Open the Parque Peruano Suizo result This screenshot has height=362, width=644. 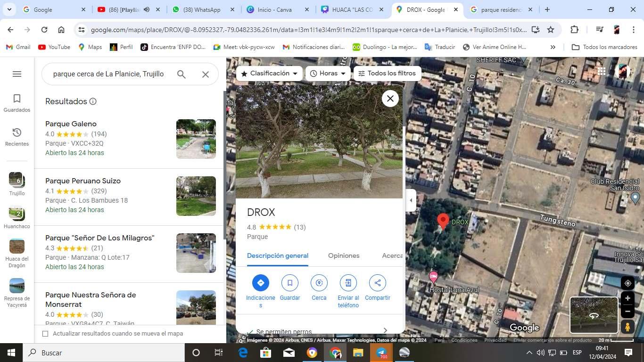[129, 197]
